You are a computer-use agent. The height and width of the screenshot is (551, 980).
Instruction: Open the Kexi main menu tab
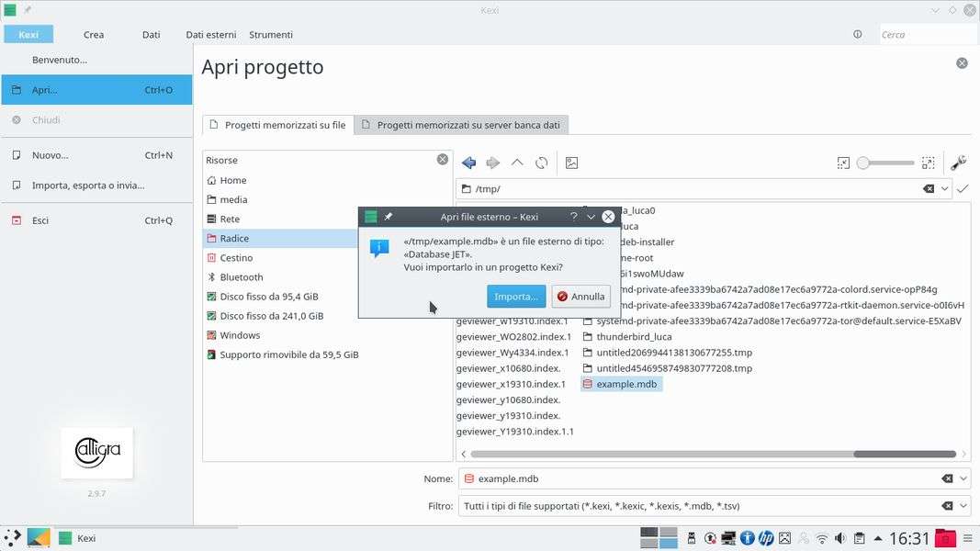click(28, 34)
